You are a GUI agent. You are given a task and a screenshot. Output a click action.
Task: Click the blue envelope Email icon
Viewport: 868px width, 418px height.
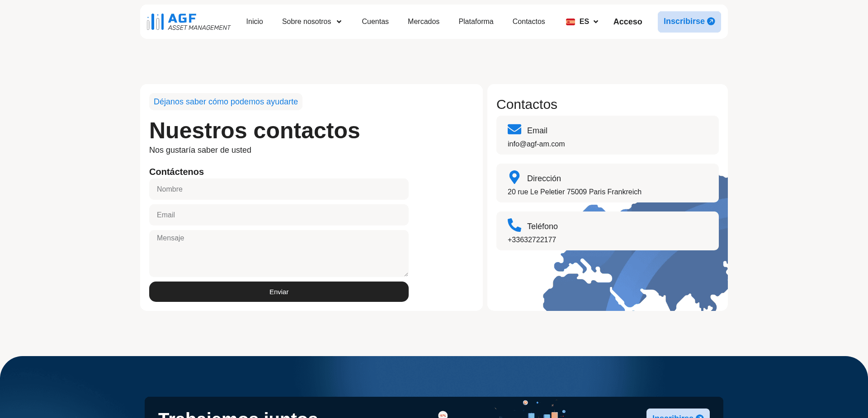point(514,130)
